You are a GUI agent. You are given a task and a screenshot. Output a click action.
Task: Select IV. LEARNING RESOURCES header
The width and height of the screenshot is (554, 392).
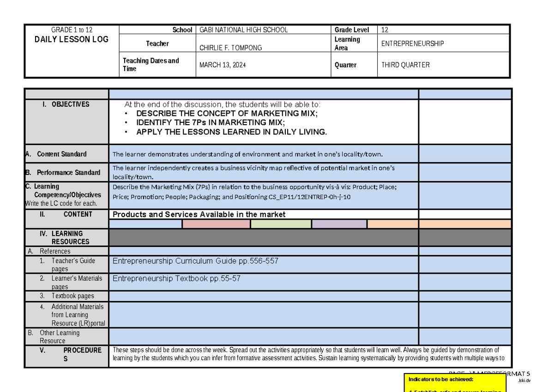click(x=67, y=237)
